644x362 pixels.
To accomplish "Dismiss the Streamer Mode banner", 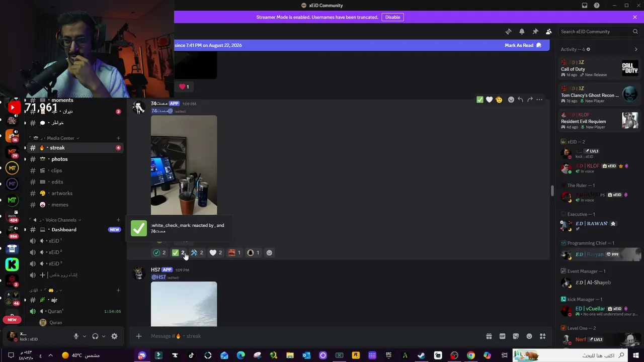I will [635, 17].
